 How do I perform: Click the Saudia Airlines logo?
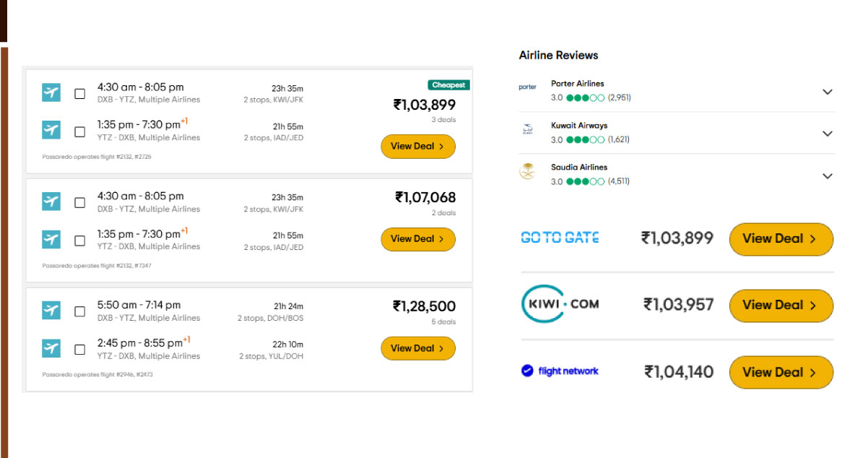(528, 170)
